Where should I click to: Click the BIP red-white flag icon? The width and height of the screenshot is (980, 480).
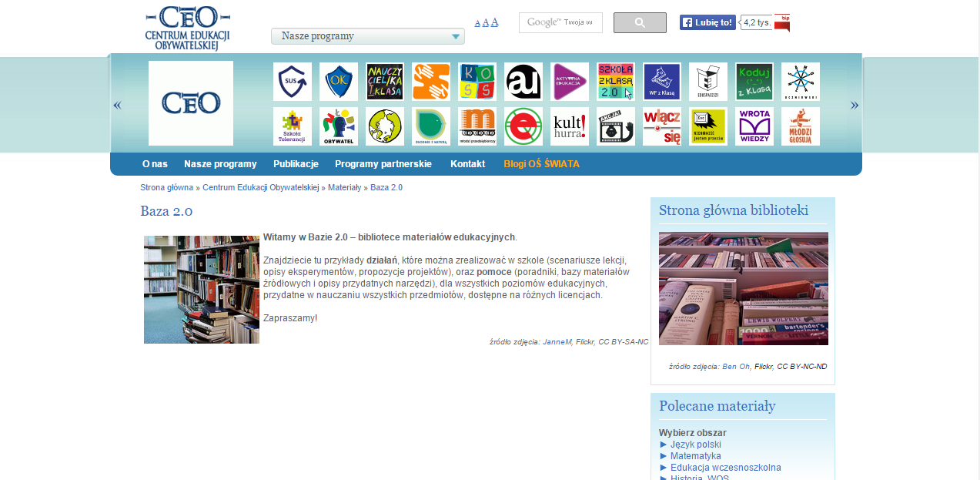tap(782, 23)
